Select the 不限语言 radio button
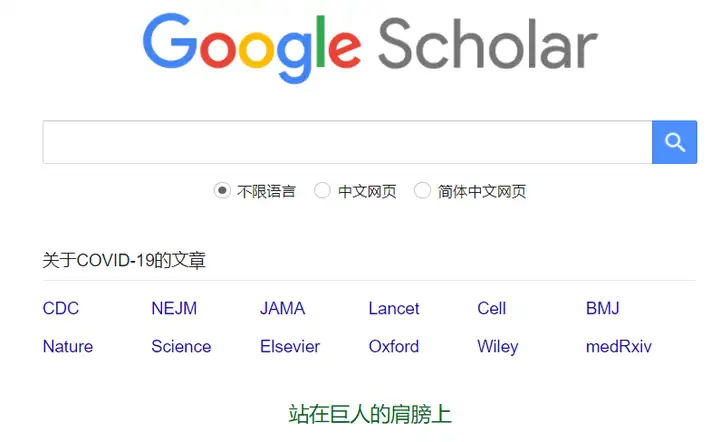Image resolution: width=720 pixels, height=442 pixels. pos(222,191)
